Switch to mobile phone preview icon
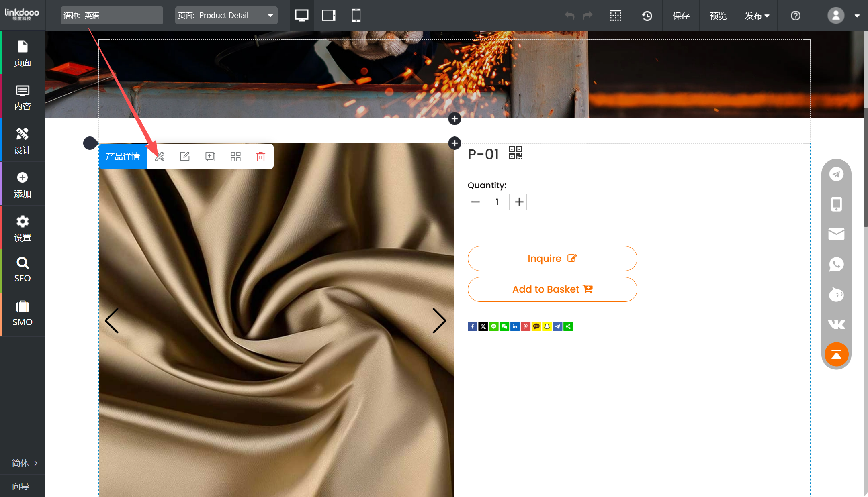This screenshot has width=868, height=497. (x=356, y=16)
